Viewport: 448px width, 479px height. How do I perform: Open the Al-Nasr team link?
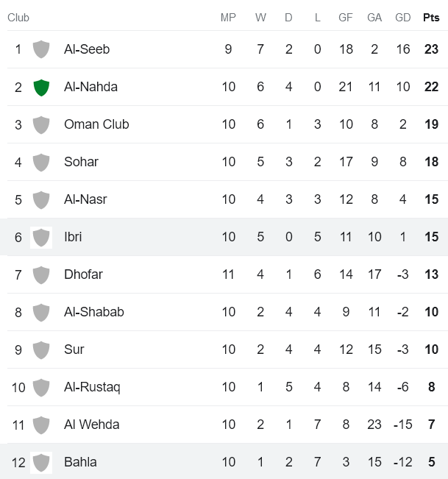(85, 199)
